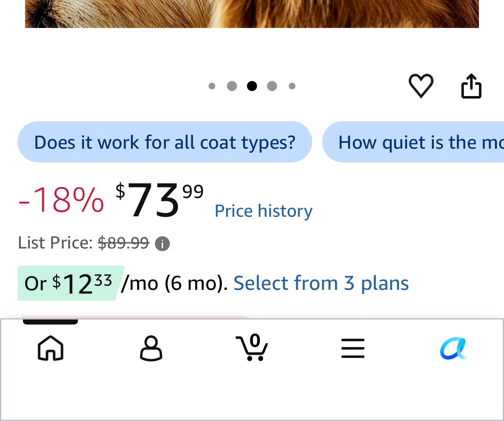Open the Home tab icon
The height and width of the screenshot is (421, 504).
pyautogui.click(x=51, y=348)
